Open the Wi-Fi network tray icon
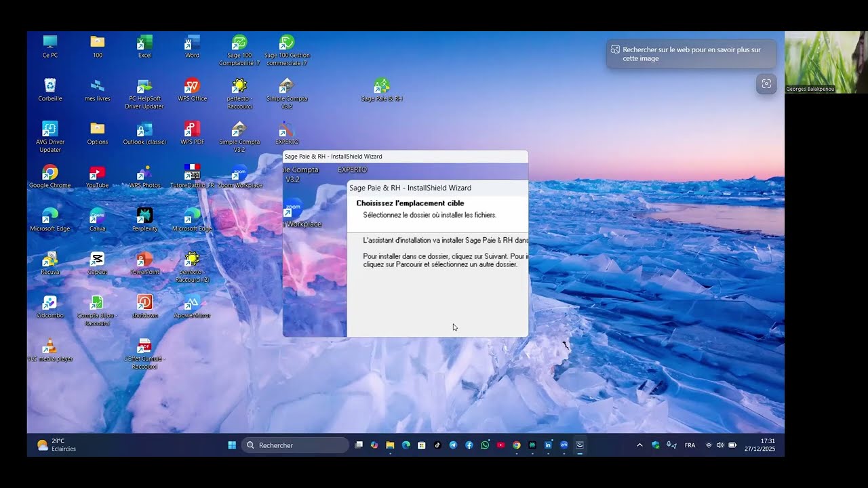The height and width of the screenshot is (488, 868). 709,445
